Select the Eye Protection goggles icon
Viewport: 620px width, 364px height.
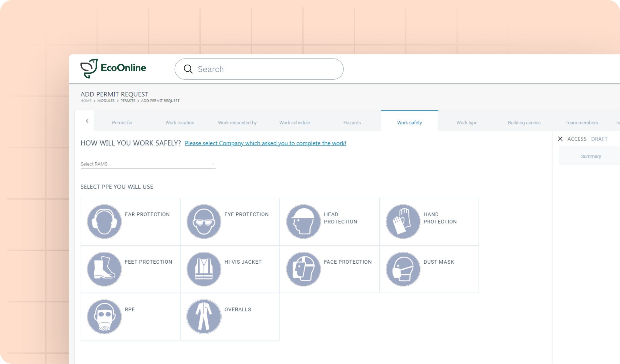click(204, 221)
